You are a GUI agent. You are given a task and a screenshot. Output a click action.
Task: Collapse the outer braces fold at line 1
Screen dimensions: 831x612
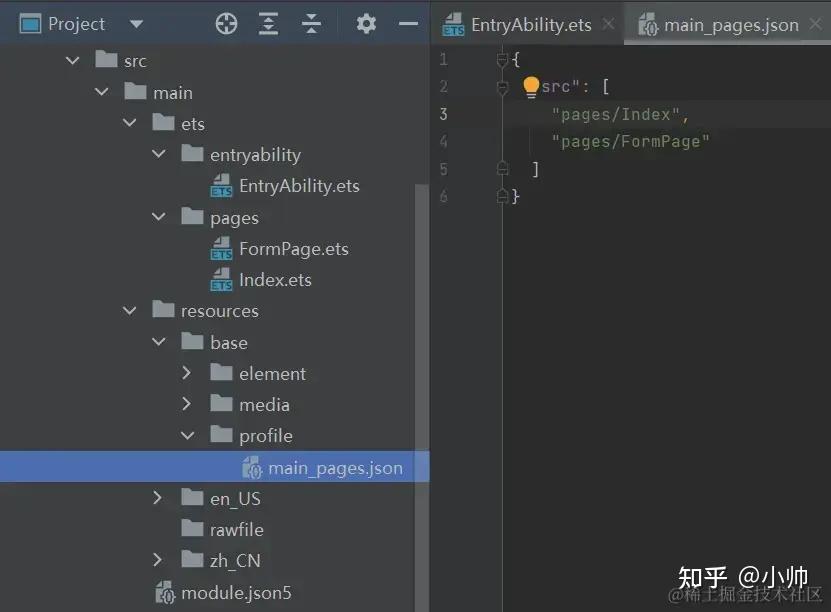pyautogui.click(x=500, y=59)
